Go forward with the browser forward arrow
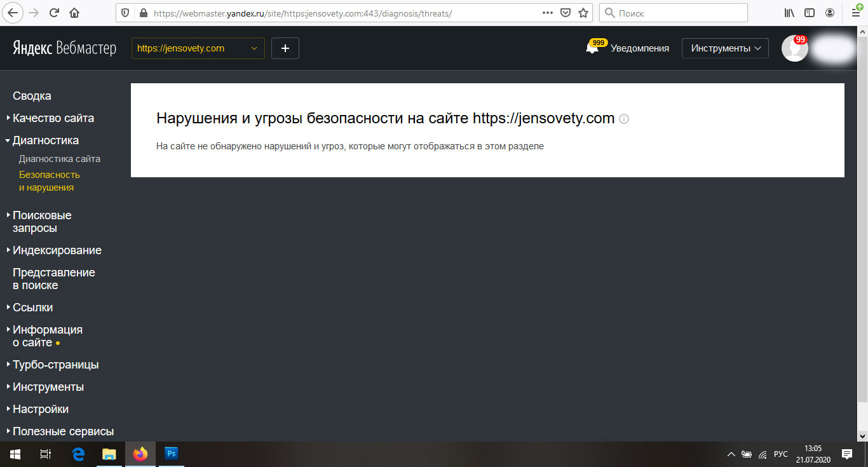The width and height of the screenshot is (868, 467). pyautogui.click(x=34, y=13)
